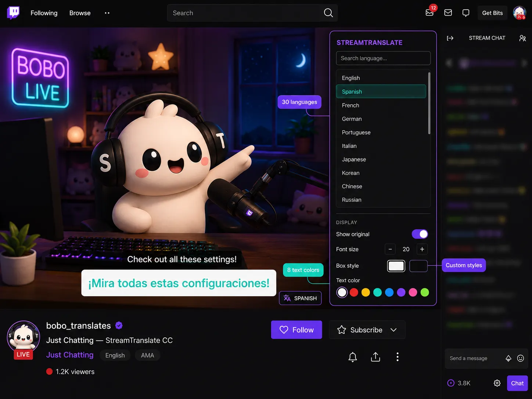This screenshot has width=532, height=399.
Task: Open chat settings gear icon
Action: pos(497,383)
